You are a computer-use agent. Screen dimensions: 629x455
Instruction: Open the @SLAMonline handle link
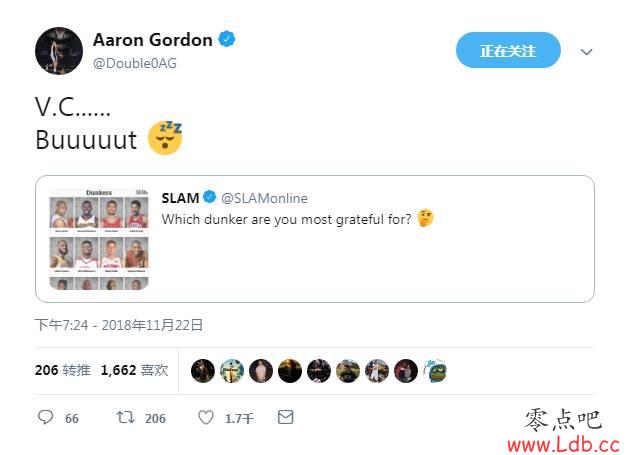[264, 198]
